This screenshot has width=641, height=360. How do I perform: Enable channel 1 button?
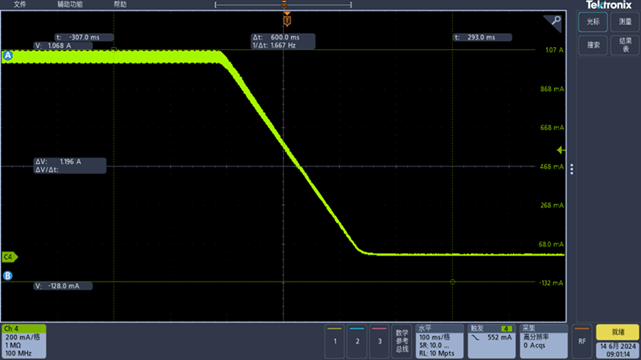tap(335, 341)
